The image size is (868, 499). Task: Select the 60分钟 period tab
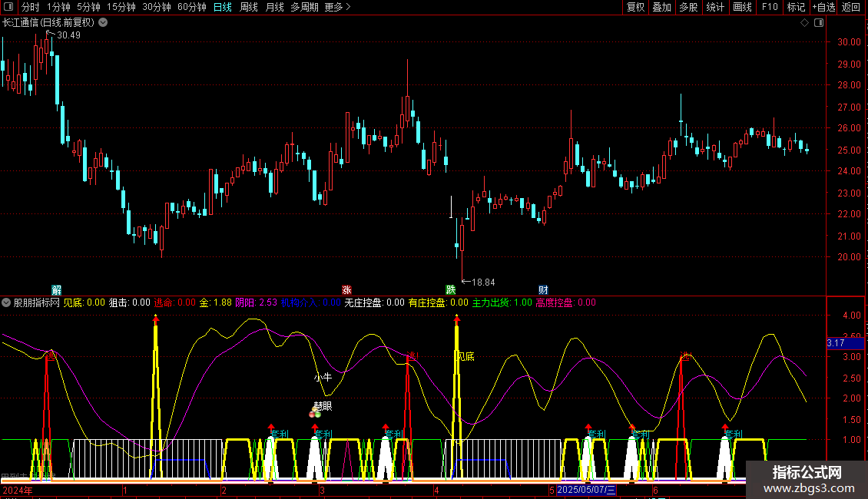tap(191, 7)
